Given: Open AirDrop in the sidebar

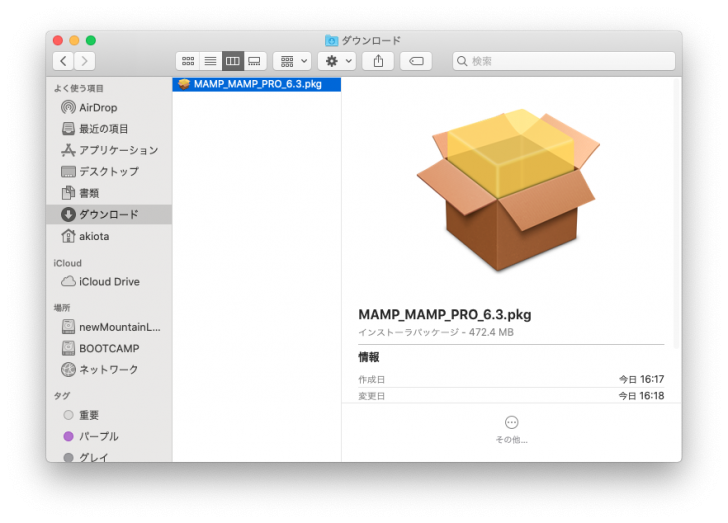Looking at the screenshot, I should (98, 107).
